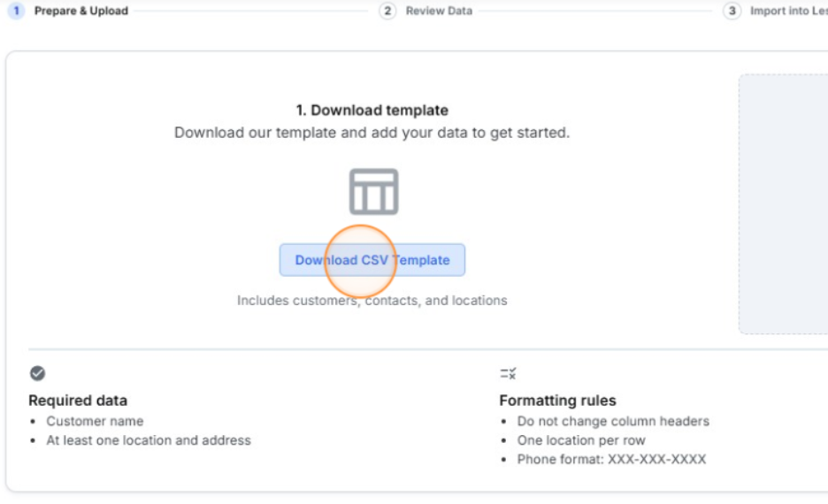Open the Prepare & Upload step
Image resolution: width=828 pixels, height=504 pixels.
81,11
